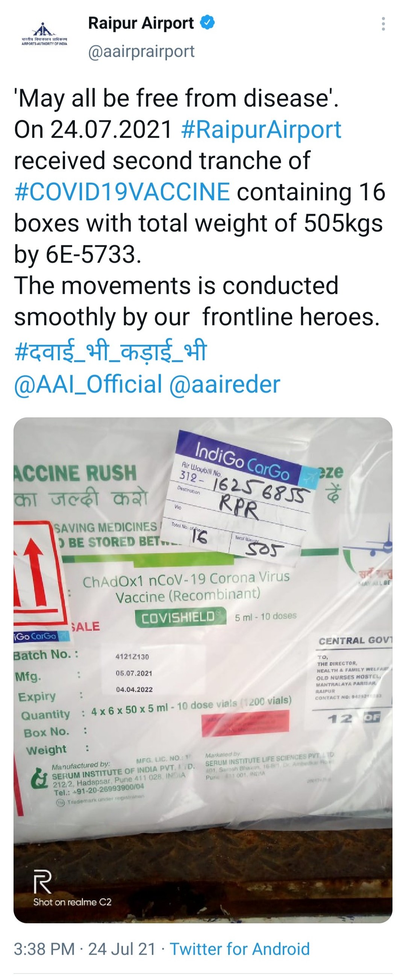Tap the green COVISHIELD label in photo
The image size is (406, 980).
pyautogui.click(x=180, y=617)
